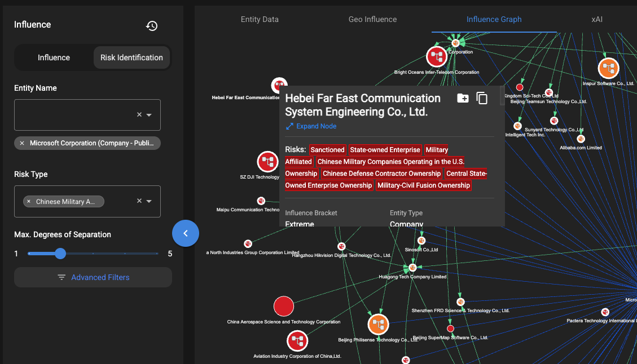Click the Military-Civil Fusion Ownership tag
The width and height of the screenshot is (637, 364).
pyautogui.click(x=424, y=185)
